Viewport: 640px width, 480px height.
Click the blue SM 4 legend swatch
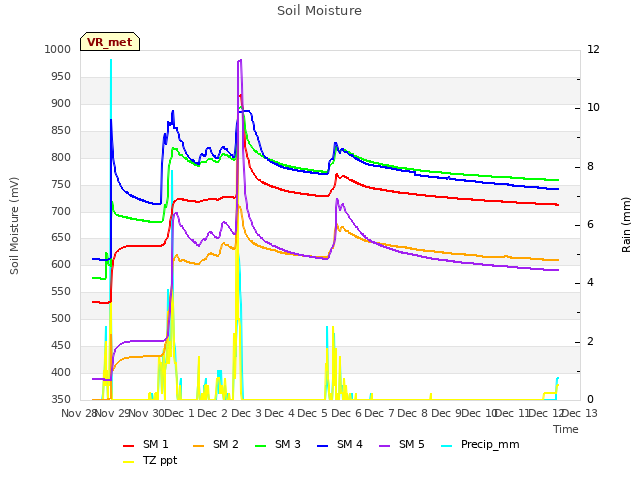(323, 446)
